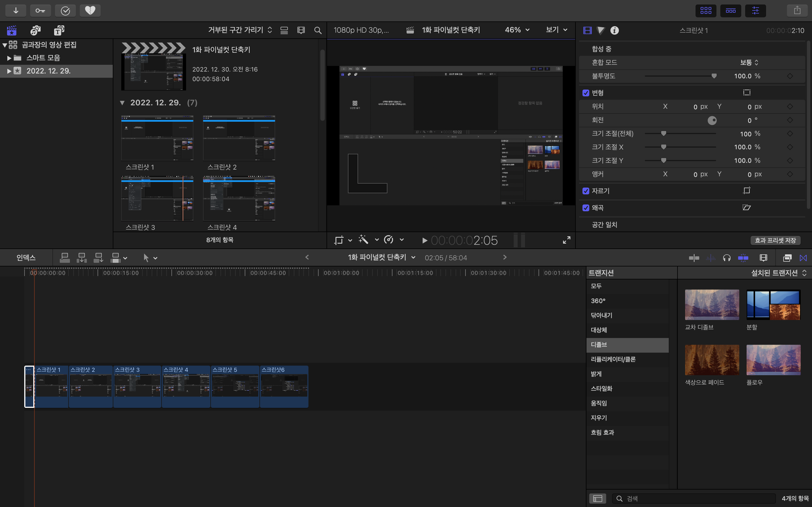Open the keyword editor key icon

pyautogui.click(x=40, y=10)
